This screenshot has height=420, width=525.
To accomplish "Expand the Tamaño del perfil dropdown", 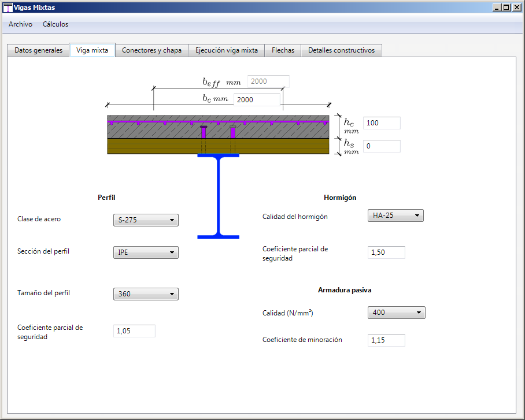I will (146, 294).
